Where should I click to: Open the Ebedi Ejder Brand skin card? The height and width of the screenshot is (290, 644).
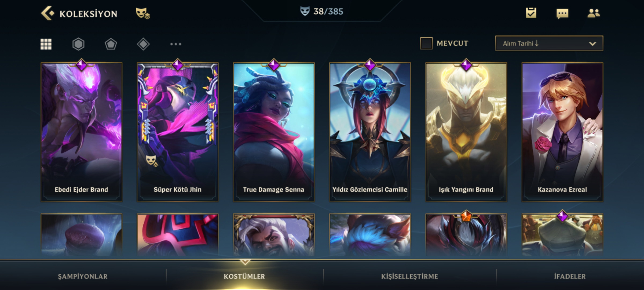(81, 132)
